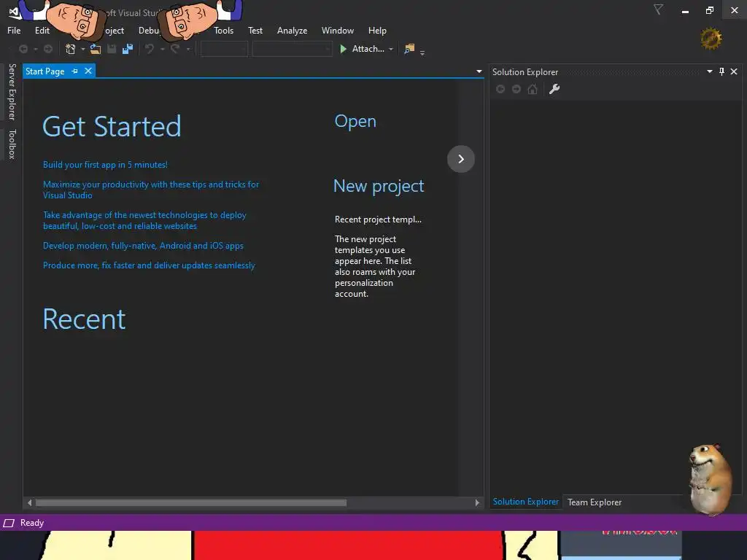Open the Window menu

coord(338,31)
